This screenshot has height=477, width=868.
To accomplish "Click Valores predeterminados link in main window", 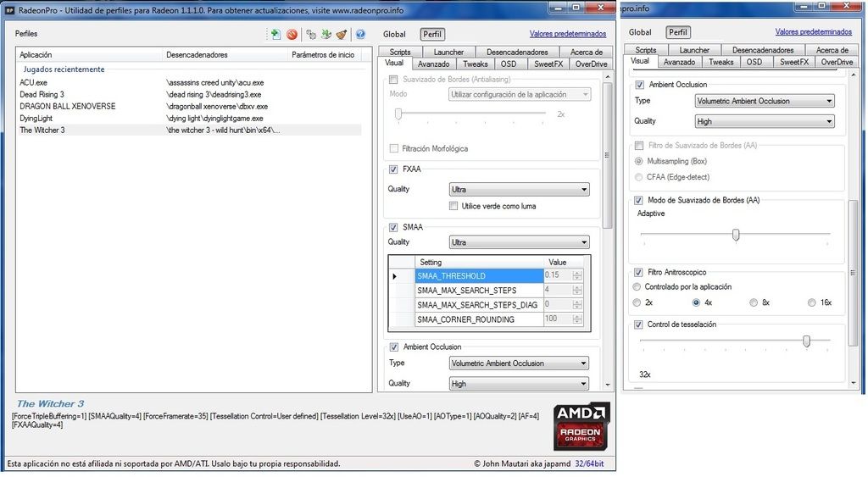I will click(x=567, y=34).
